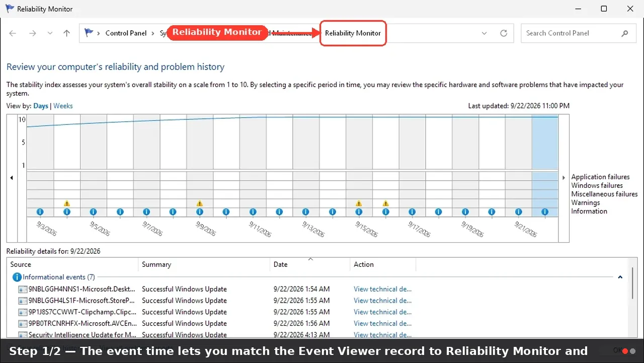The height and width of the screenshot is (363, 644).
Task: Select the information icon for 9/13/2026
Action: (x=306, y=212)
